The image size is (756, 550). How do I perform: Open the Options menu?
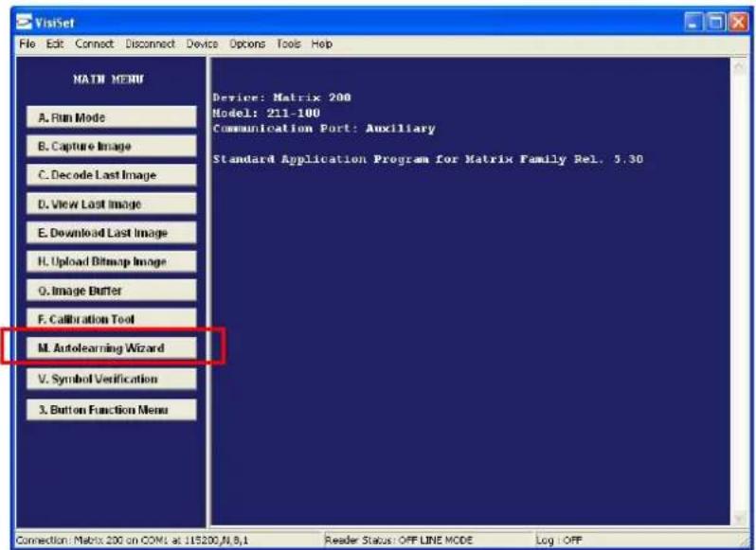click(x=247, y=44)
